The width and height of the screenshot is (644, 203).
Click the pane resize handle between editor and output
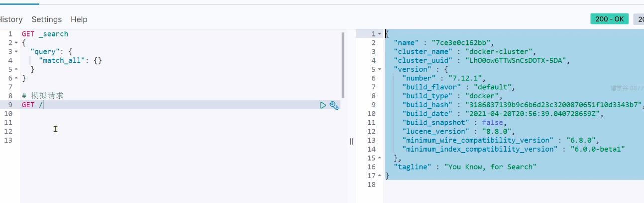click(351, 141)
